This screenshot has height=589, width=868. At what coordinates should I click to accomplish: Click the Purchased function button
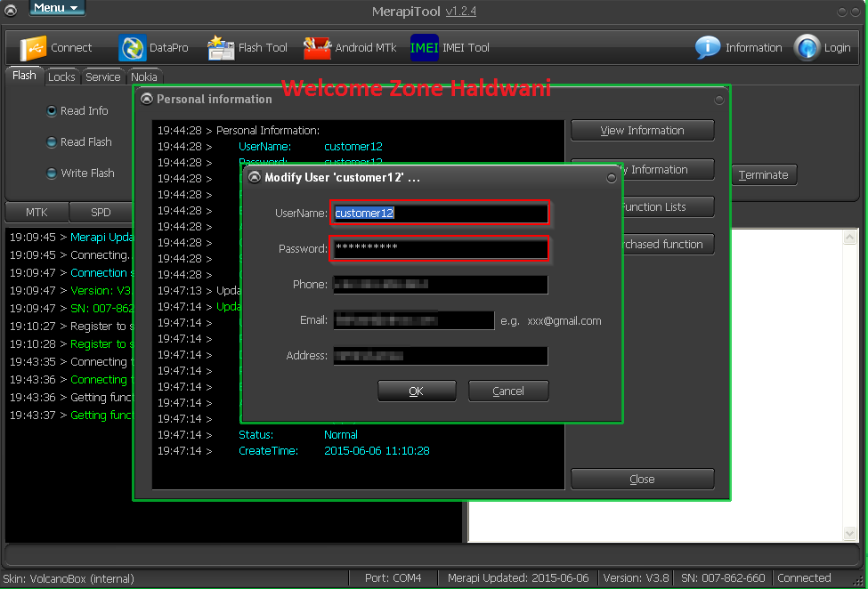(x=668, y=245)
